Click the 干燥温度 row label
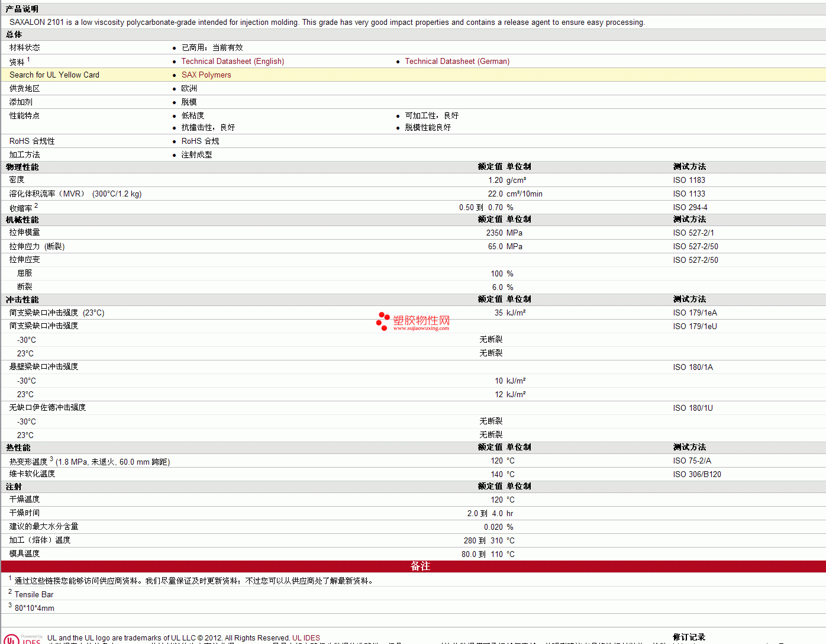The height and width of the screenshot is (644, 826). [24, 499]
